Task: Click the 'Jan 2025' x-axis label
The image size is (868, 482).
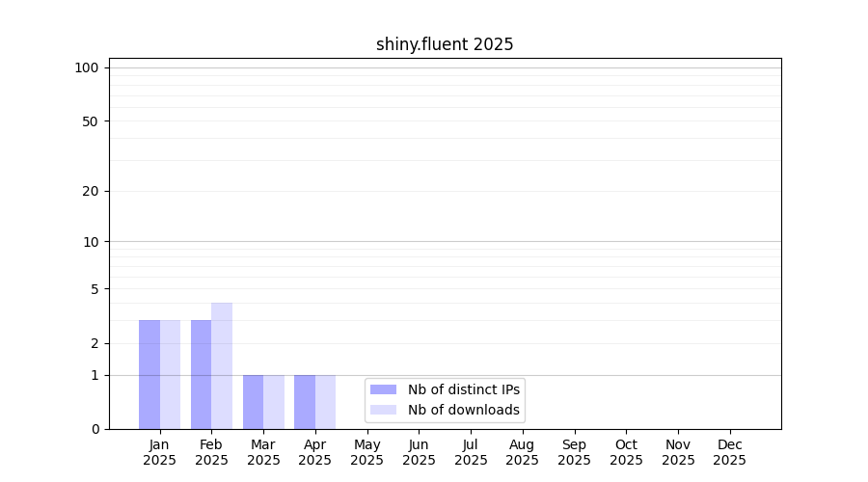Action: tap(160, 452)
